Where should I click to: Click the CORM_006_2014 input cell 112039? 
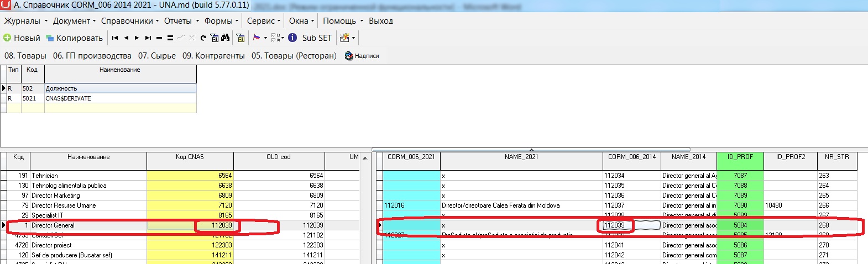[x=632, y=225]
